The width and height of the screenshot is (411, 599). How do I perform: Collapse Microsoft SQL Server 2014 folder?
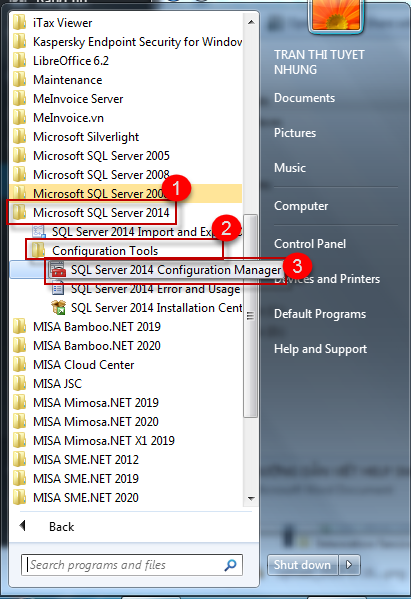[x=92, y=212]
